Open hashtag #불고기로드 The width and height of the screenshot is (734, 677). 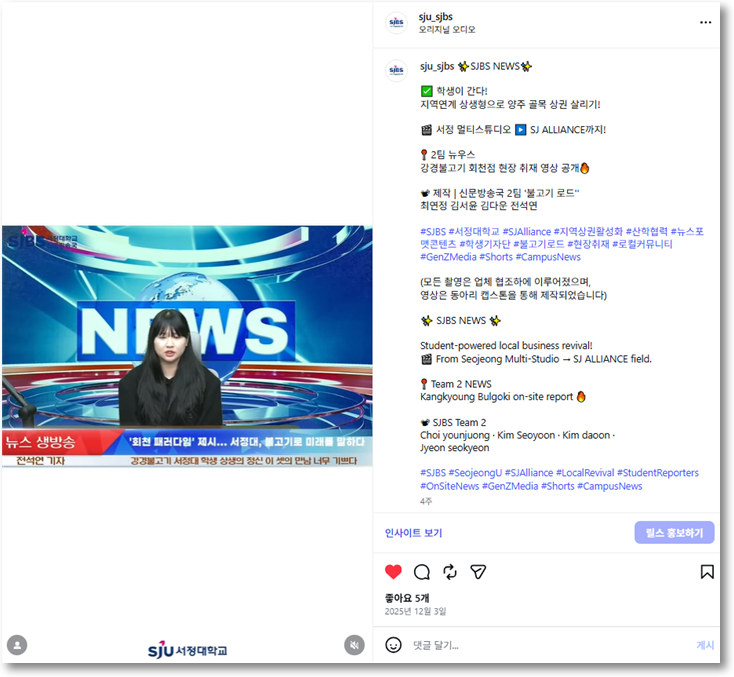tap(539, 244)
